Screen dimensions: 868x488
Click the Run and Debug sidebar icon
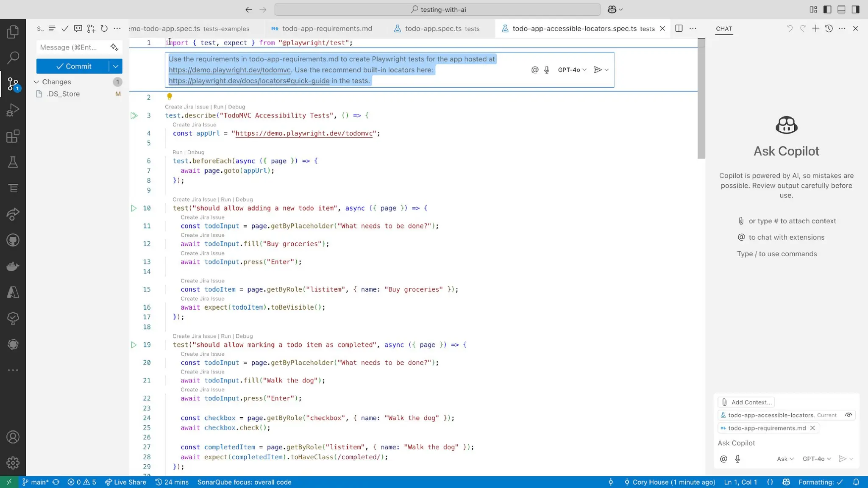pyautogui.click(x=13, y=110)
